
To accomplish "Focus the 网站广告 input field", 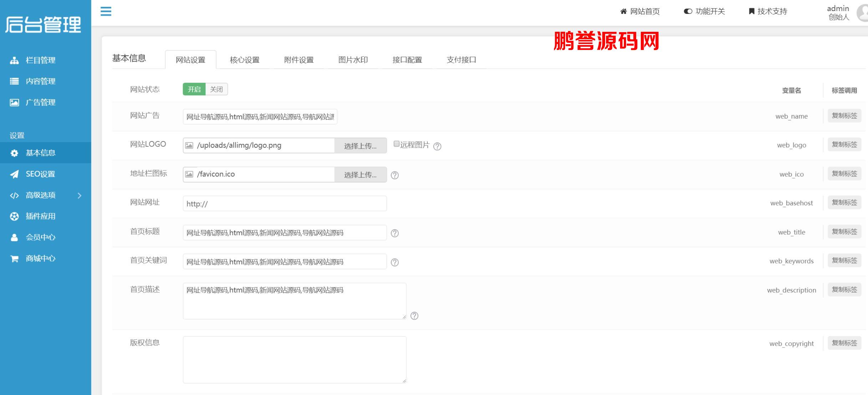I will [260, 117].
